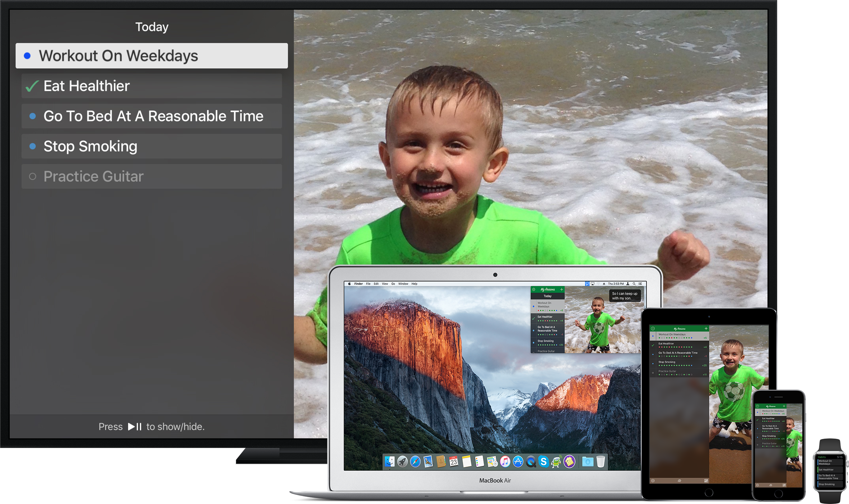Viewport: 849px width, 504px height.
Task: Open the Window menu in the menu bar
Action: pos(403,284)
